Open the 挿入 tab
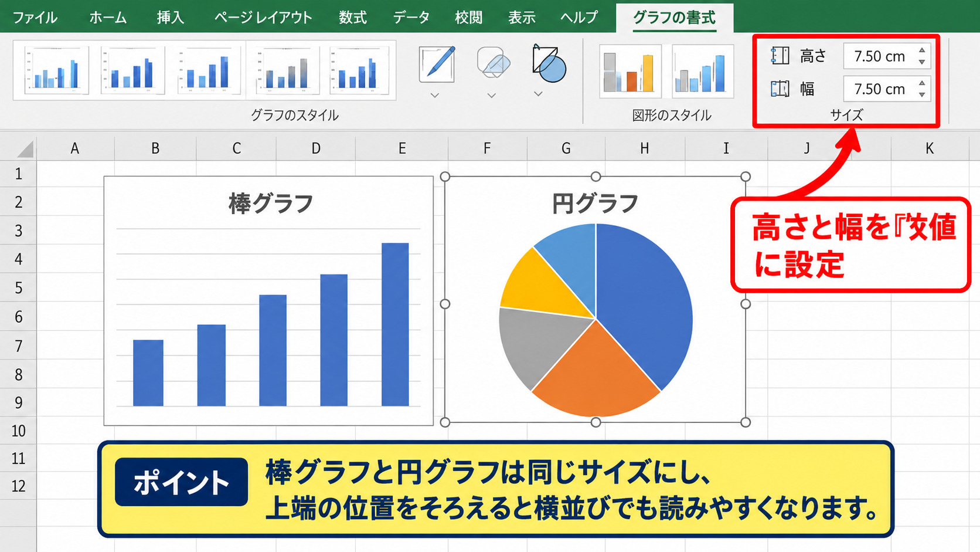 [x=171, y=18]
